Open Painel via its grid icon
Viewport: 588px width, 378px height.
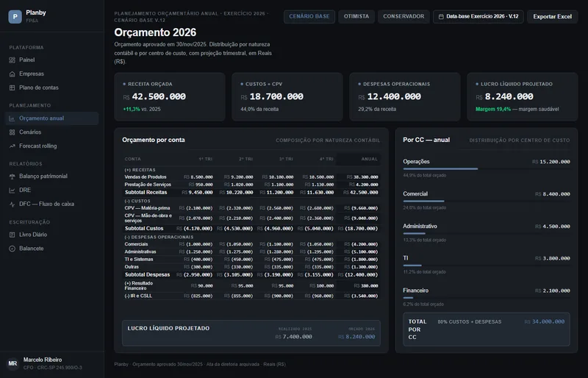point(12,60)
